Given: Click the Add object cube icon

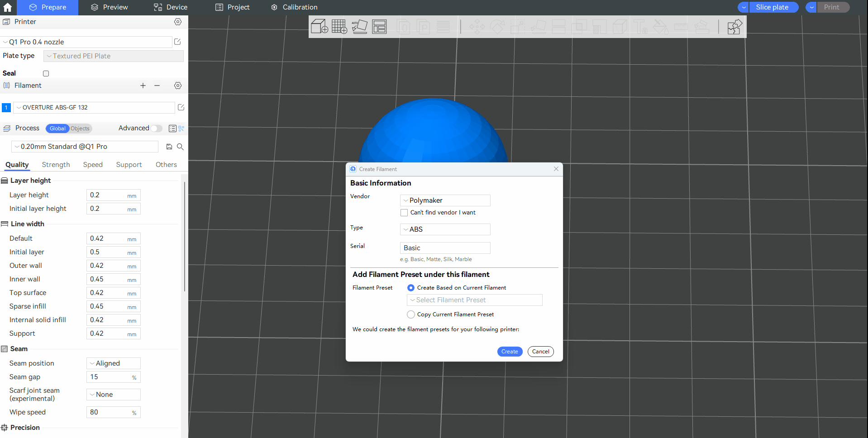Looking at the screenshot, I should tap(319, 27).
